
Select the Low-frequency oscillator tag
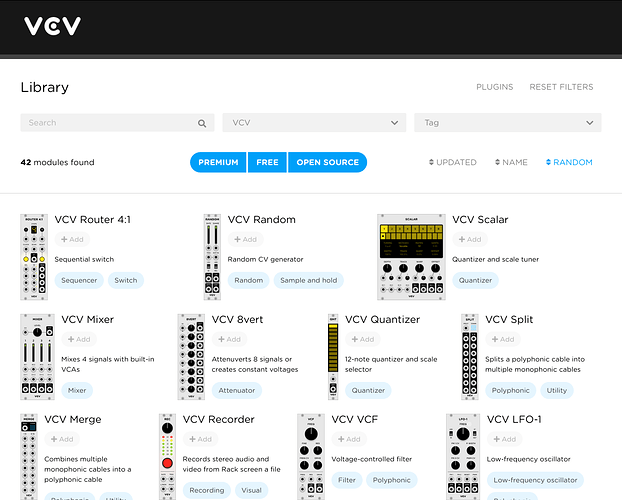pos(535,480)
